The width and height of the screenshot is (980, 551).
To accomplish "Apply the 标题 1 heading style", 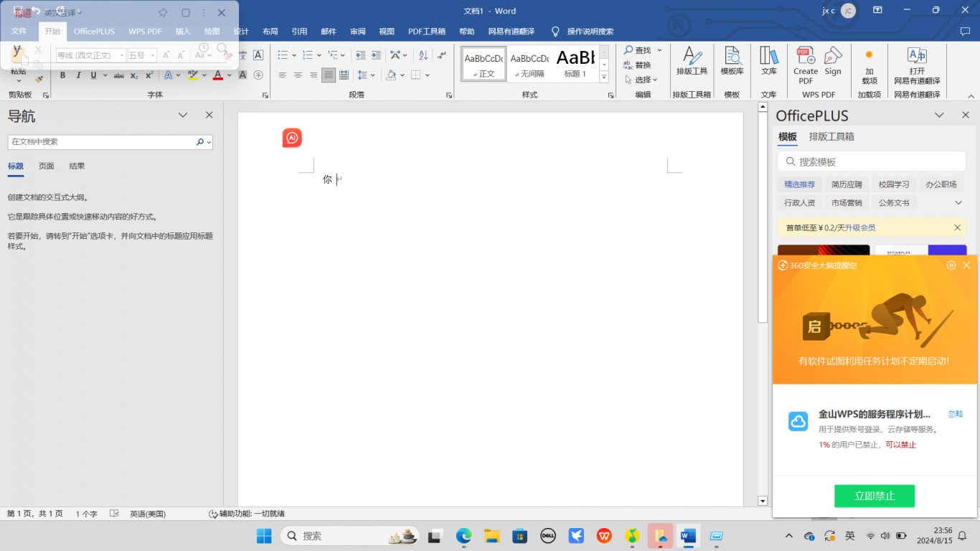I will (x=575, y=64).
